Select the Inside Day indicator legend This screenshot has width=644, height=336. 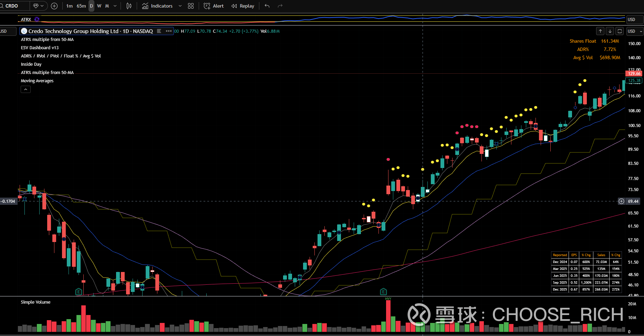point(31,64)
